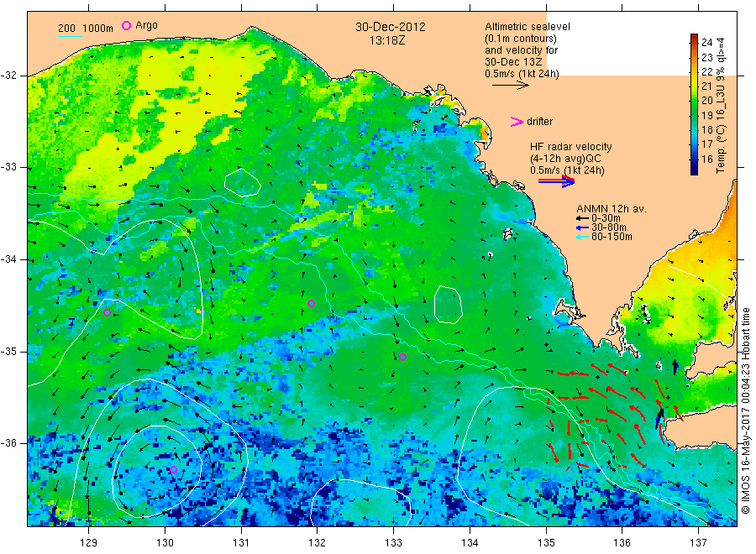Screen dimensions: 756x554
Task: Click the Argo float marker near 132E, 34.5S
Action: coord(312,304)
